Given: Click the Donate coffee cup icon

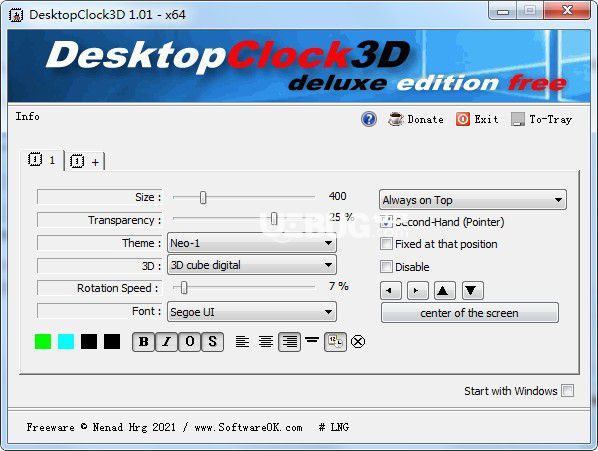Looking at the screenshot, I should (395, 119).
